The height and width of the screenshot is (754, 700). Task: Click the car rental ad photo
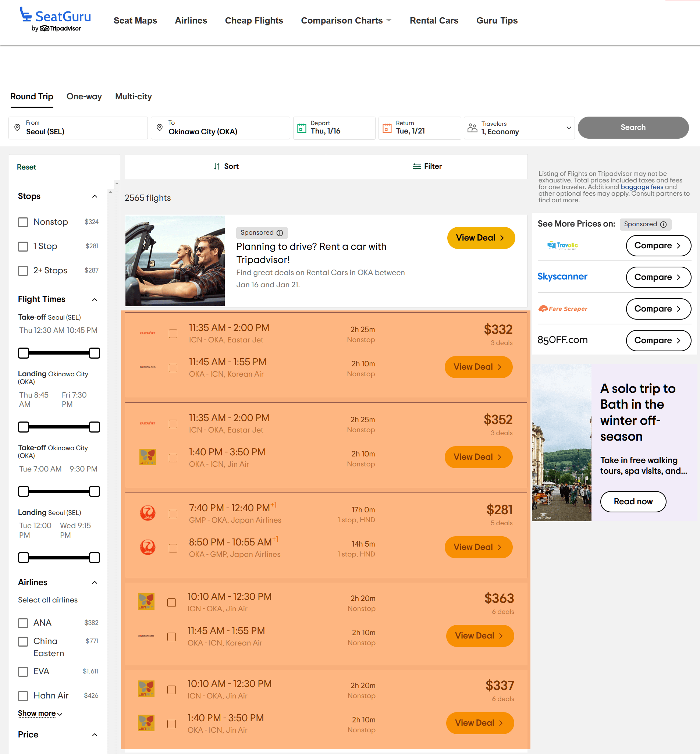(175, 260)
